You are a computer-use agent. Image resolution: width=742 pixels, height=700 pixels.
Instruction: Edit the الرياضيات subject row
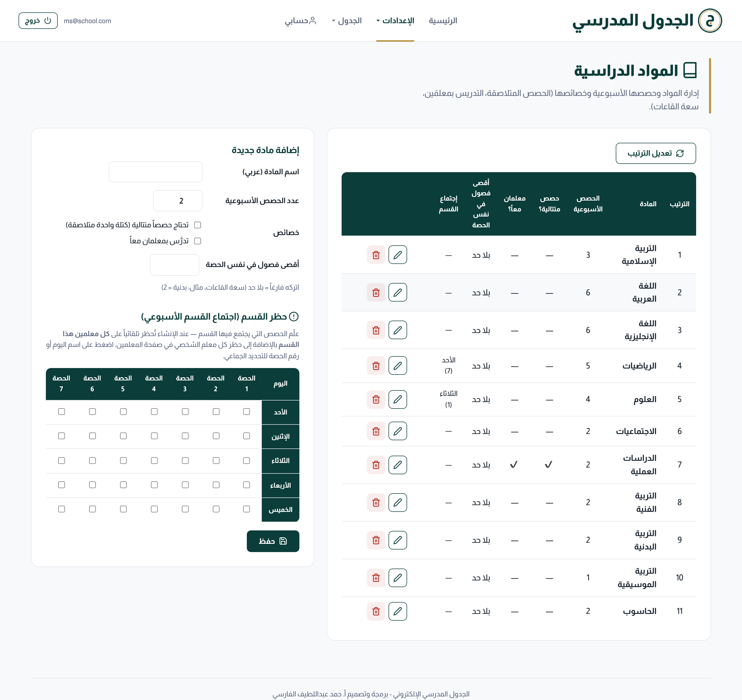tap(398, 365)
